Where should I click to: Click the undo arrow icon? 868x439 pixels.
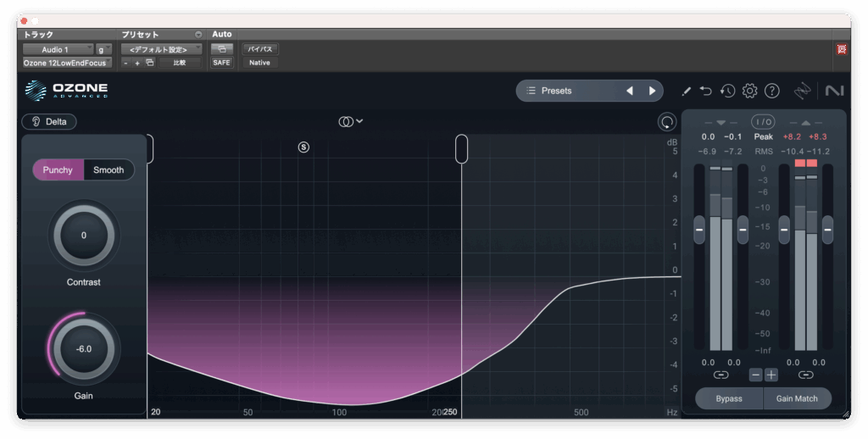pos(706,91)
